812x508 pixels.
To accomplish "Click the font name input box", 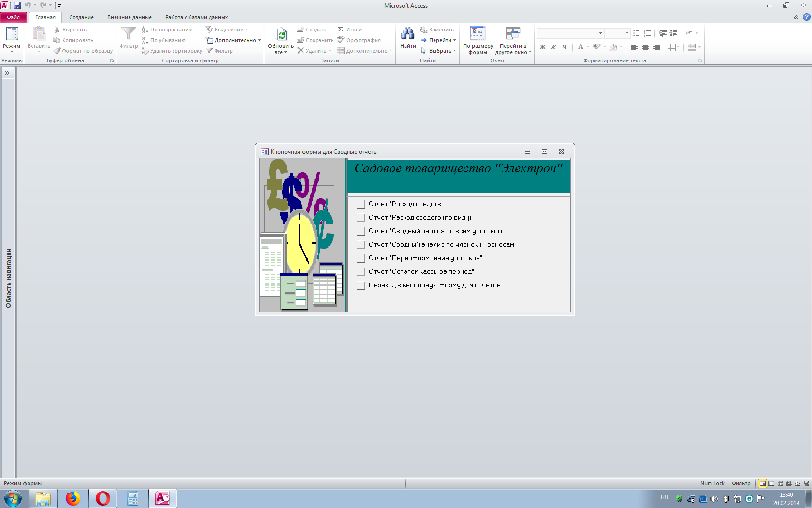I will pos(567,33).
